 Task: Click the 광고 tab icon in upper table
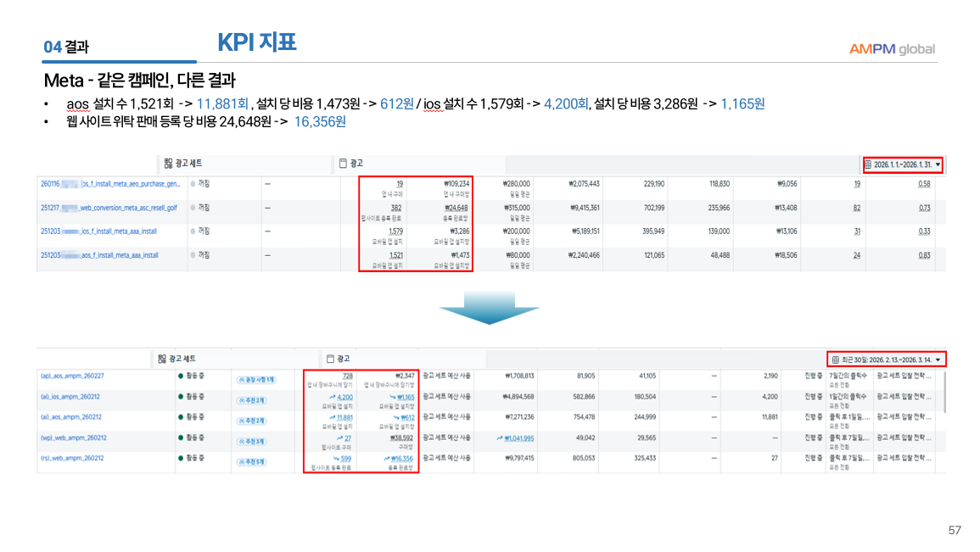343,163
